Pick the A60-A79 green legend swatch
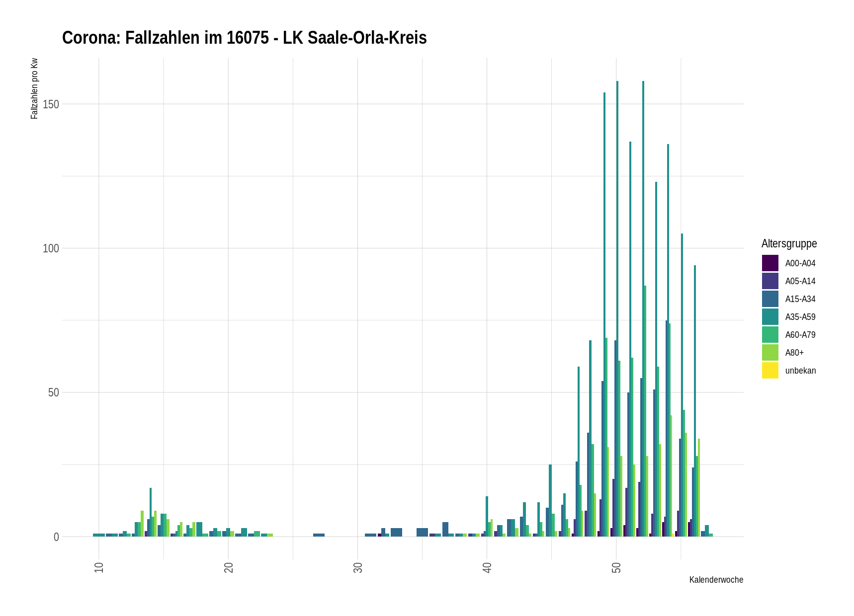Screen dimensions: 854x616 [x=769, y=335]
